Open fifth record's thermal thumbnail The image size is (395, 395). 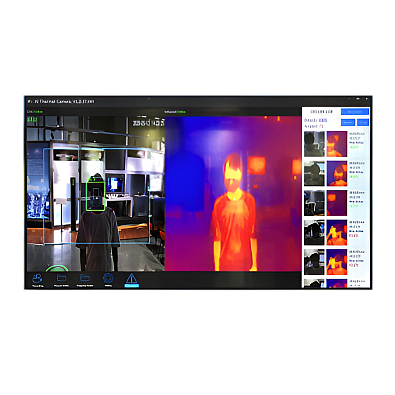[337, 262]
